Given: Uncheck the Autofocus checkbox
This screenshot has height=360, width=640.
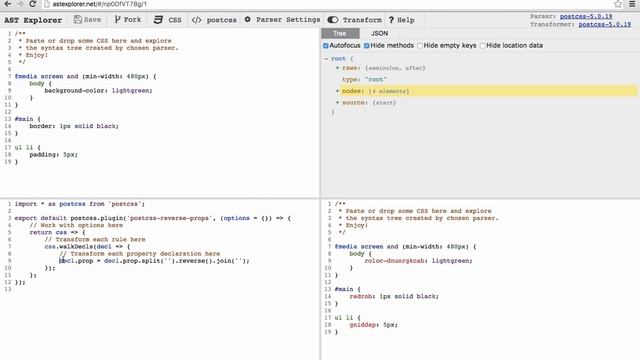Looking at the screenshot, I should pyautogui.click(x=326, y=46).
